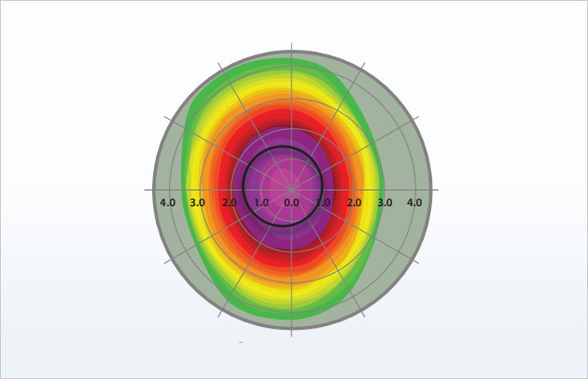
Task: Click the right 2.0 axis label
Action: 353,204
